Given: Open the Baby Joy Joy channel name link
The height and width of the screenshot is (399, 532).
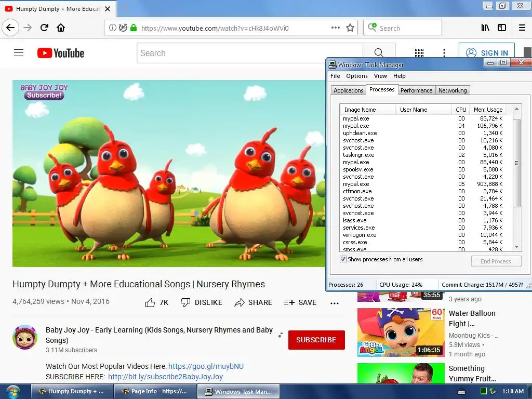Looking at the screenshot, I should (159, 335).
